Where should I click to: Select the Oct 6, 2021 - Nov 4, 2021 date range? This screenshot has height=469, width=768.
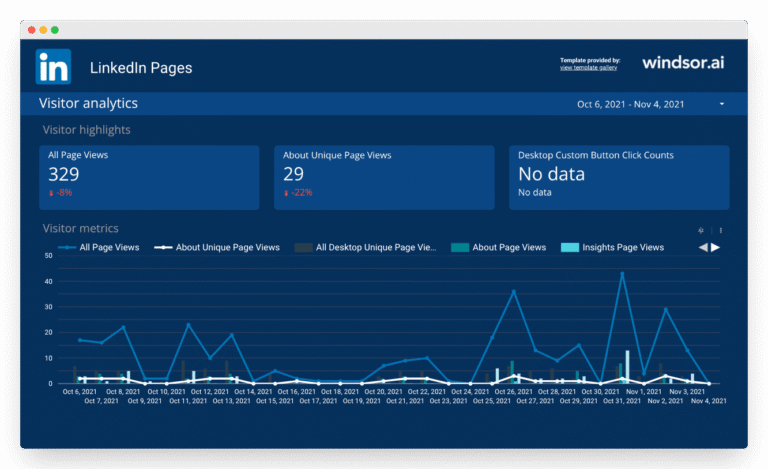click(630, 104)
